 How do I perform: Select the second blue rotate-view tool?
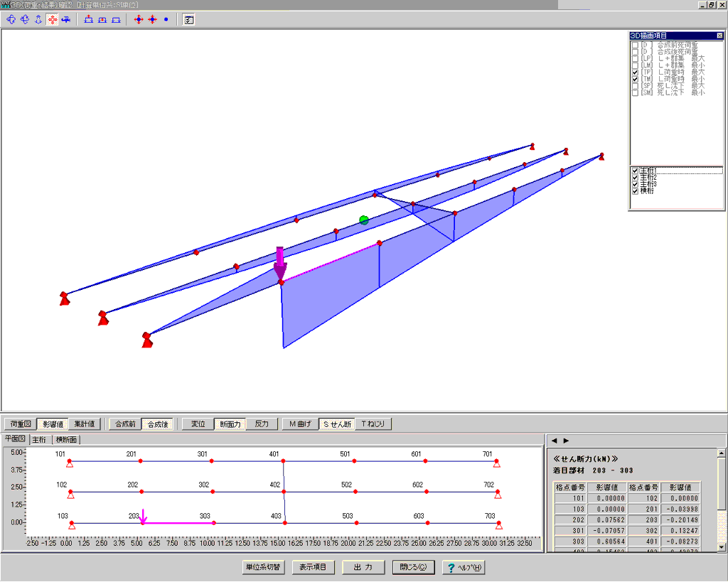pos(25,19)
